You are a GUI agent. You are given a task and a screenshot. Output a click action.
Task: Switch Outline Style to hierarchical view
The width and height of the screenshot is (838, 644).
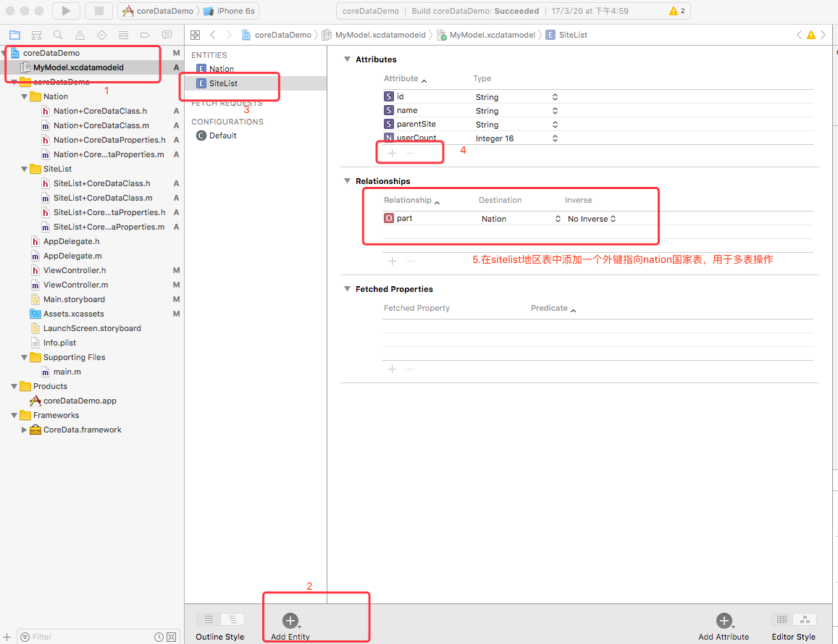click(232, 619)
